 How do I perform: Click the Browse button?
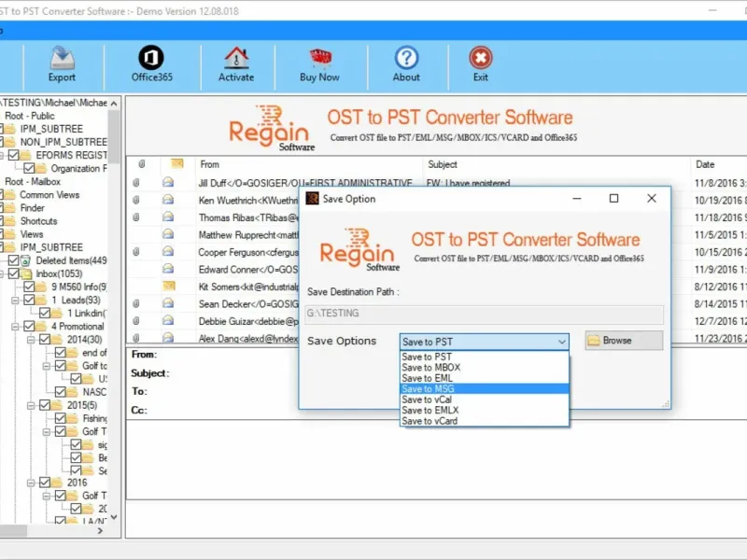click(624, 341)
